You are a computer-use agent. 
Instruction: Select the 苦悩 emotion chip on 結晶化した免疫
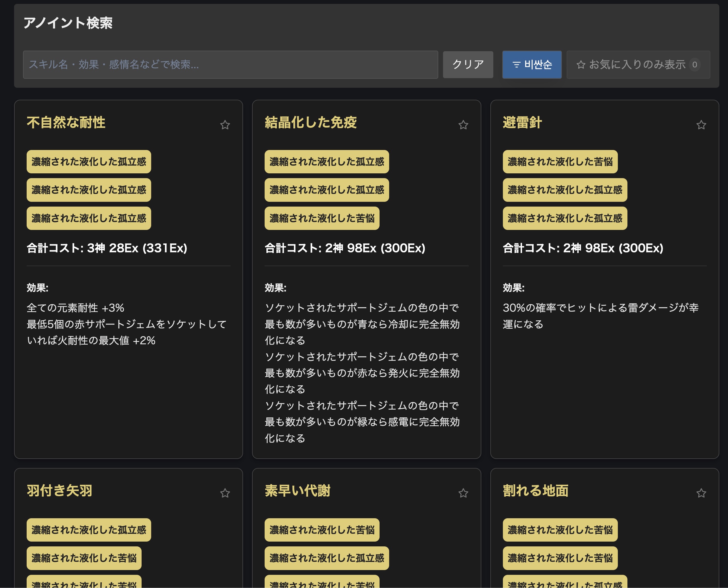point(322,219)
